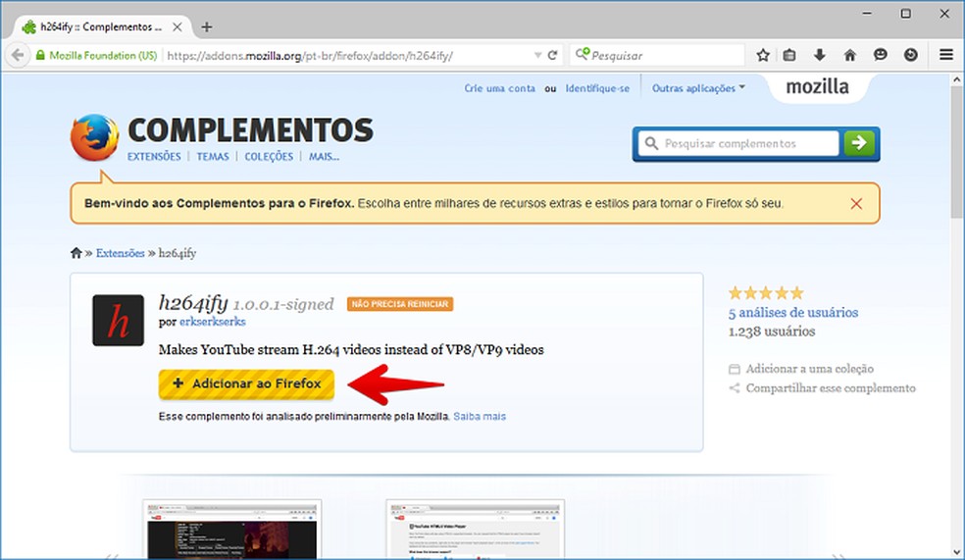
Task: Open Extensões breadcrumb link
Action: click(x=120, y=253)
